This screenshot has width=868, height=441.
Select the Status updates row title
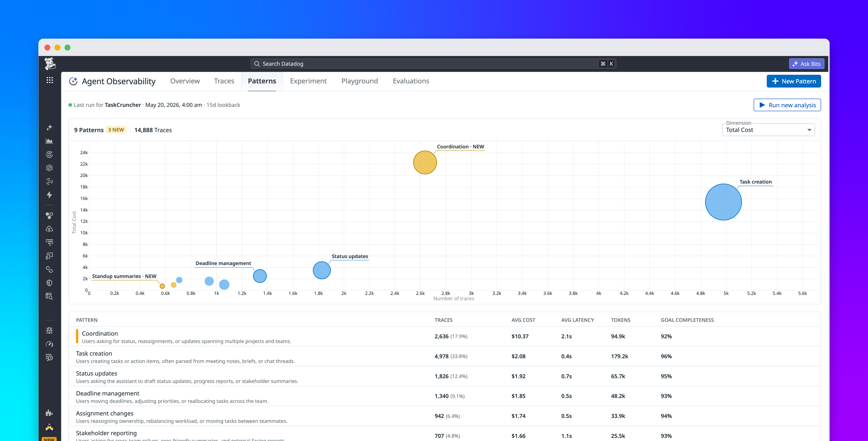(x=97, y=373)
